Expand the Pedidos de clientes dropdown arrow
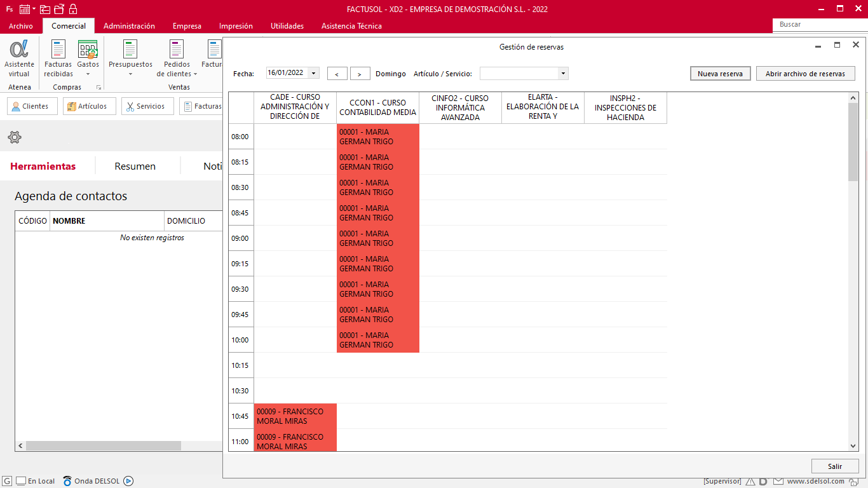The width and height of the screenshot is (868, 488). [x=195, y=74]
